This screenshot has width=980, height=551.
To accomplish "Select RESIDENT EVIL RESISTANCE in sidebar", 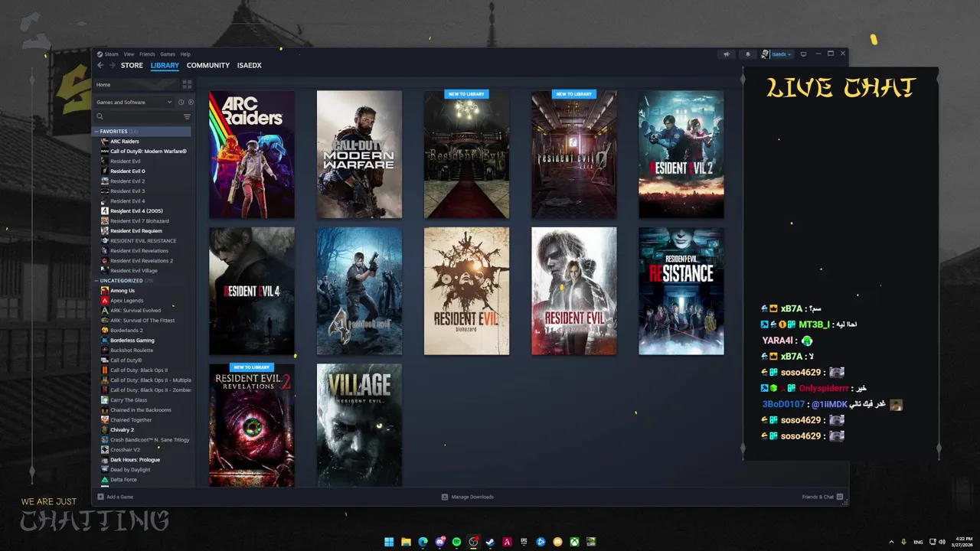I will tap(143, 241).
